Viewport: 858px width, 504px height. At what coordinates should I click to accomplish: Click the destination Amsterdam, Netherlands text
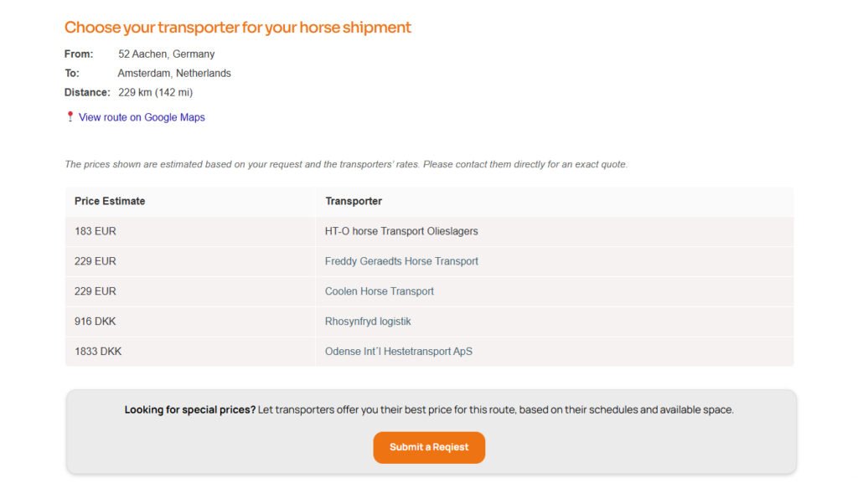174,73
